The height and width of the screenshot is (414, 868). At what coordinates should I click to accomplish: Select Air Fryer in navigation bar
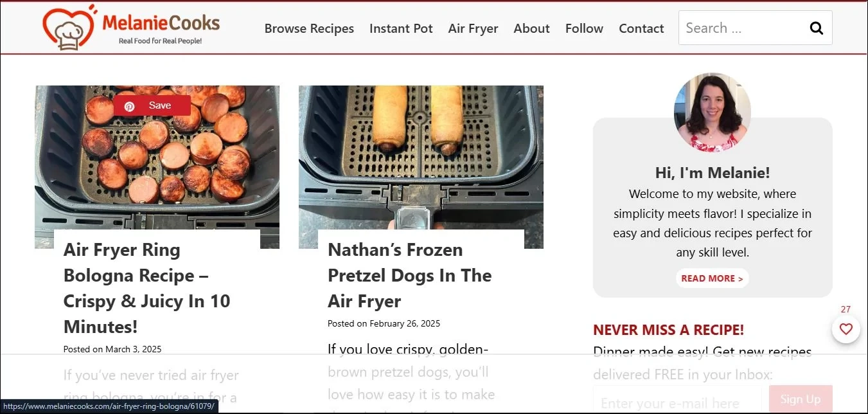click(473, 28)
